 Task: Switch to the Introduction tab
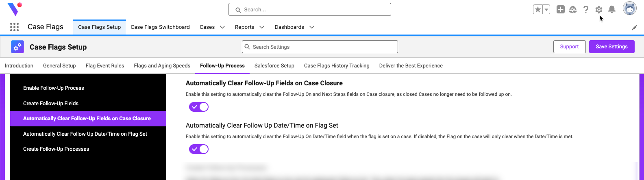point(19,66)
